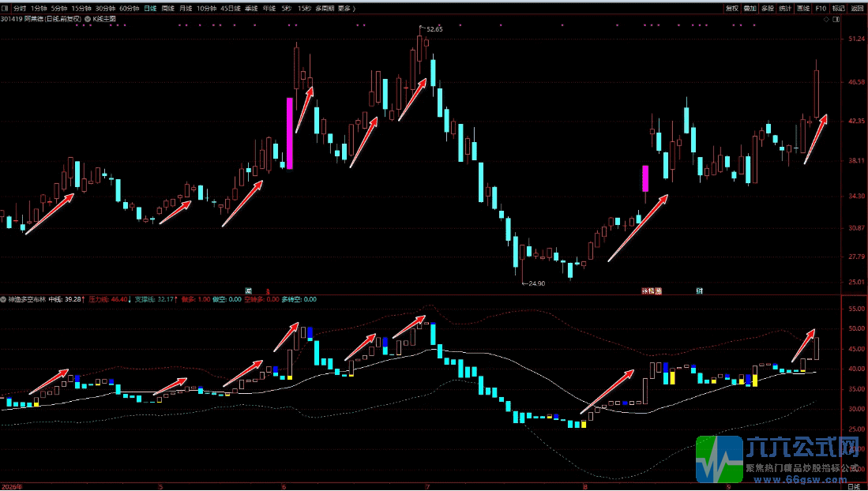Select the 60分钟 period tab
The image size is (868, 491).
click(x=130, y=9)
